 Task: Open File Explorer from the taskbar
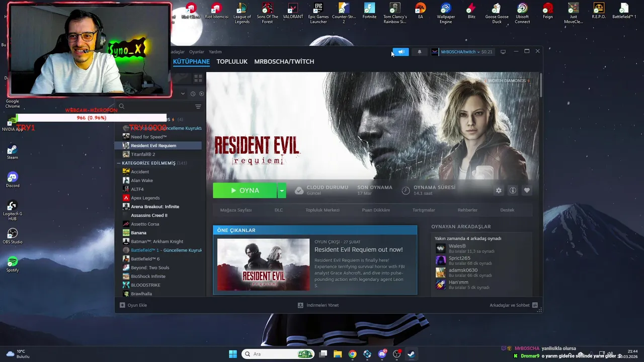[337, 354]
